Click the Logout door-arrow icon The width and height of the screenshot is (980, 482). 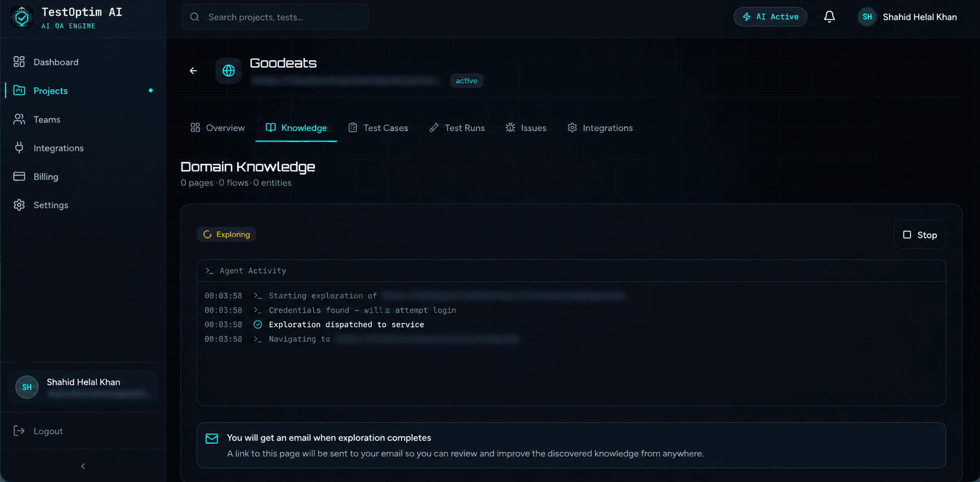[19, 430]
